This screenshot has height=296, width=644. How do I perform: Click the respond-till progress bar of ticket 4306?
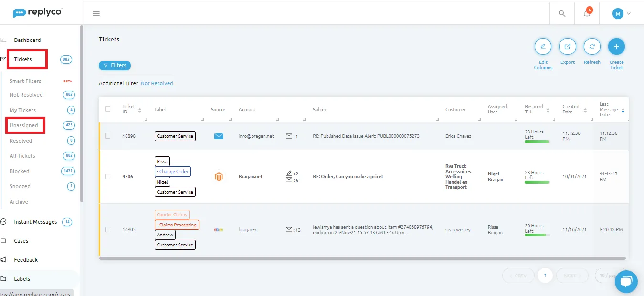click(x=537, y=182)
